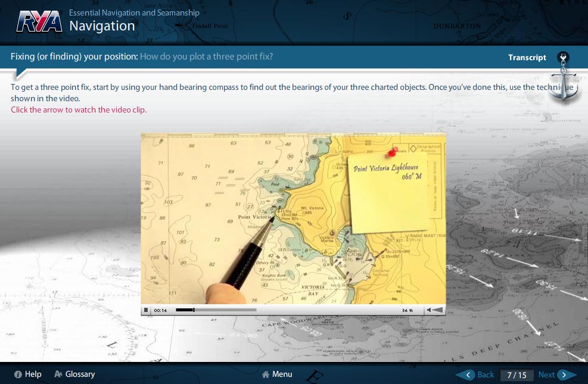Click the 7 / 15 page indicator
Viewport: 588px width, 384px height.
pos(517,375)
